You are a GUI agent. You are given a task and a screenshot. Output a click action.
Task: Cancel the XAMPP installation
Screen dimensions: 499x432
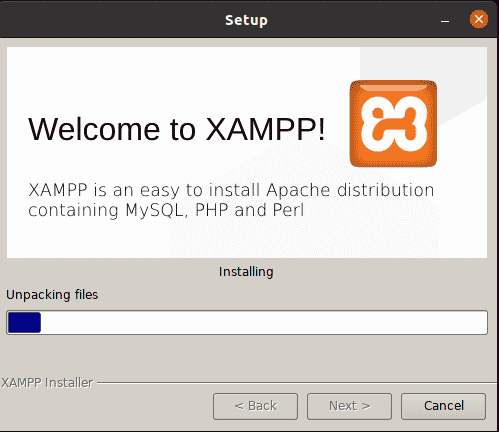[x=443, y=406]
